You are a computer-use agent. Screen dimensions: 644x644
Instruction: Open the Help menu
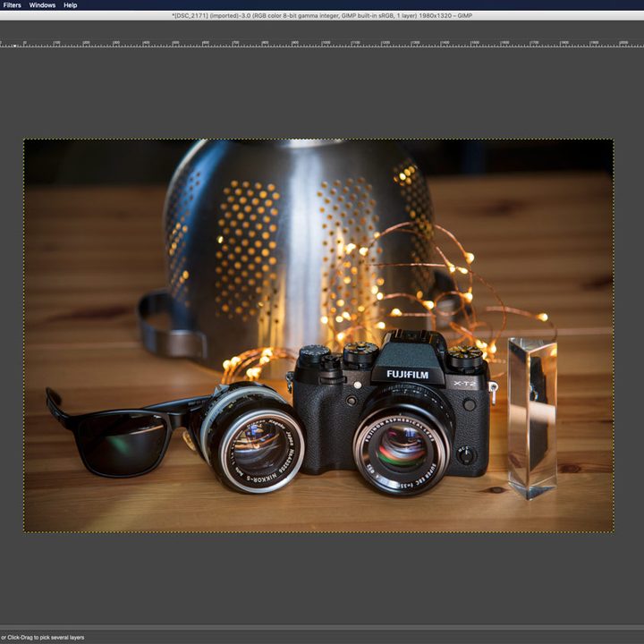71,5
